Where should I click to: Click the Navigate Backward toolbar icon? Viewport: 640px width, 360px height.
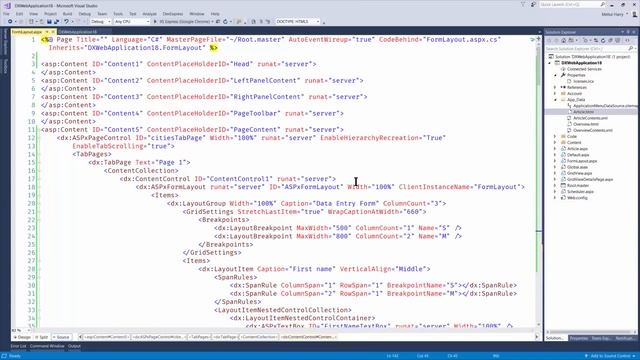coord(10,22)
